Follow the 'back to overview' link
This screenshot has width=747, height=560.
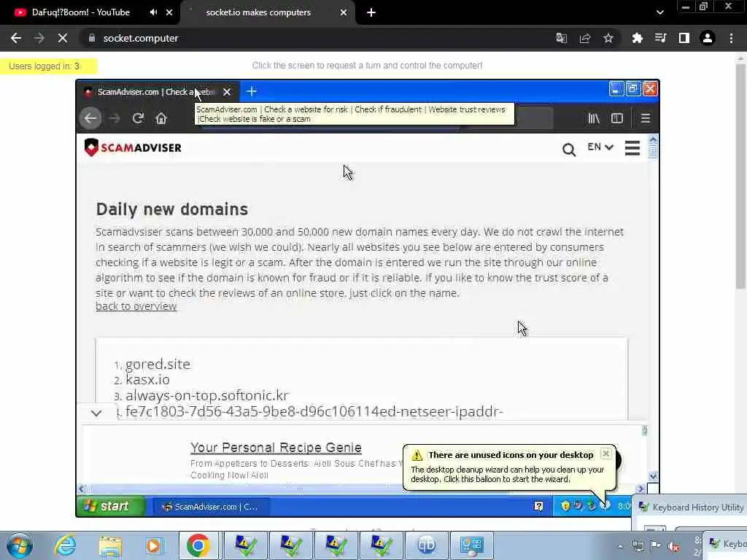pos(136,306)
